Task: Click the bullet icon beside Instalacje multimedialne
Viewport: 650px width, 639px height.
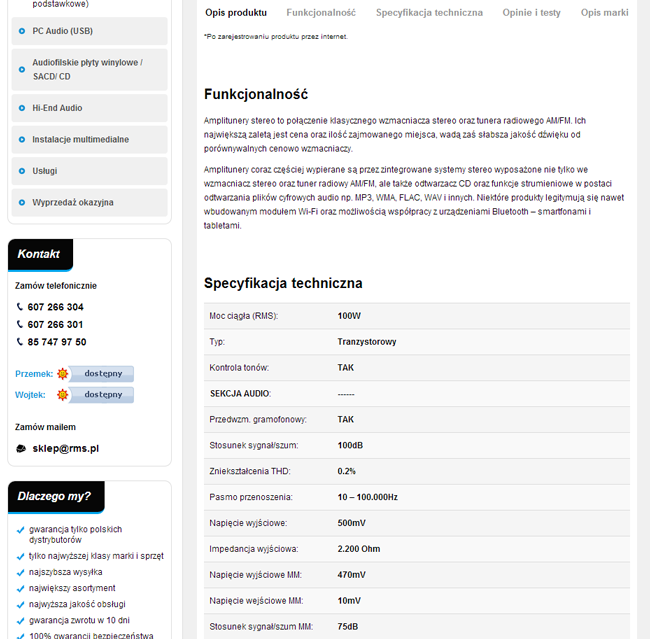Action: point(22,140)
